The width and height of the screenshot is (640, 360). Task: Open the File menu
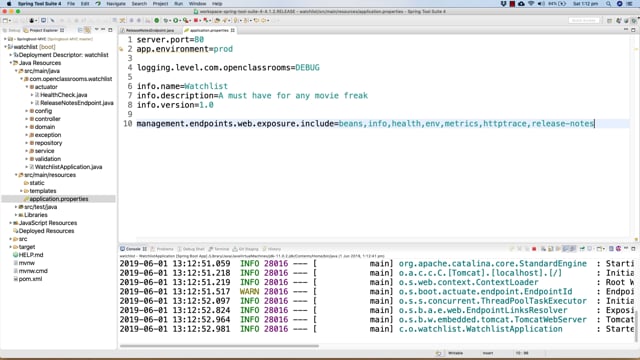71,4
